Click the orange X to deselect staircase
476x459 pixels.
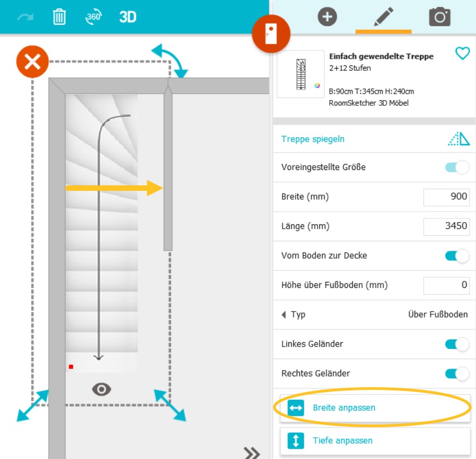pos(32,62)
